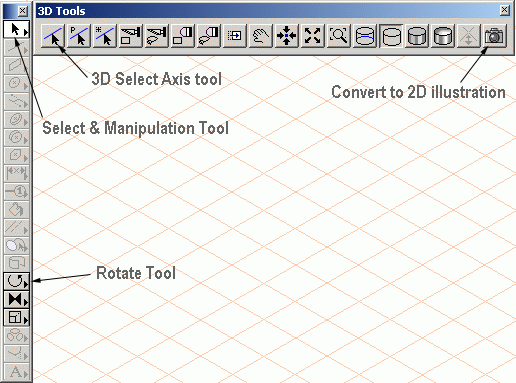Select the Rotate tool in the toolbox
The image size is (516, 383).
point(16,281)
